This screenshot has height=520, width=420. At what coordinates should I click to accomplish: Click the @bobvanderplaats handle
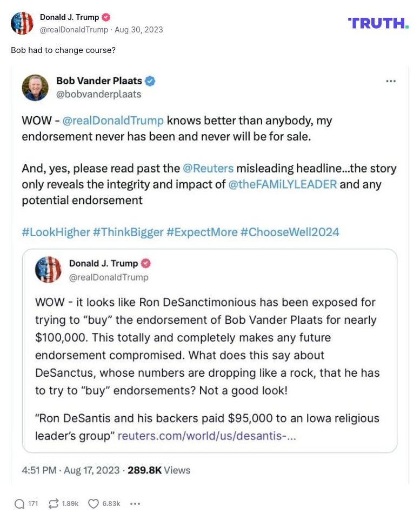click(x=98, y=94)
